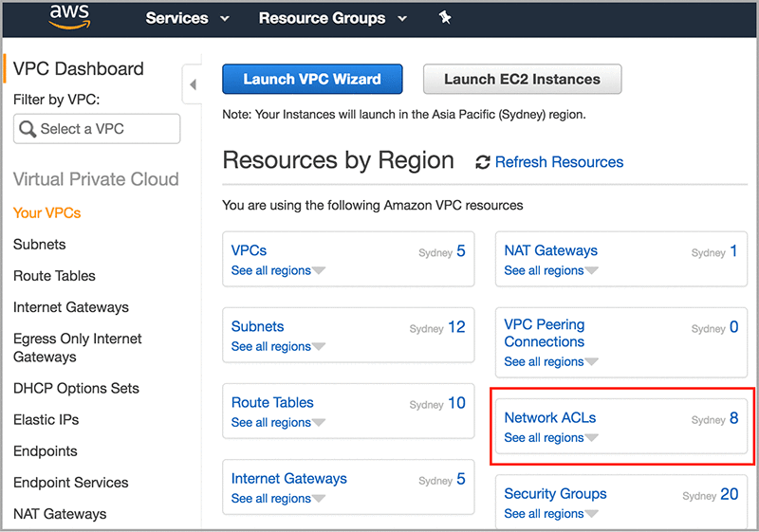This screenshot has height=532, width=759.
Task: Open the Services dropdown menu
Action: pos(188,18)
